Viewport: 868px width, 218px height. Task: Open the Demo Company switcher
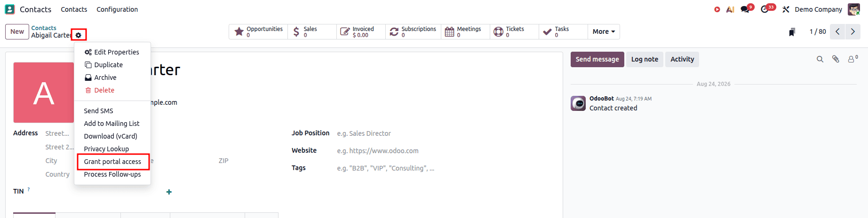pyautogui.click(x=818, y=9)
